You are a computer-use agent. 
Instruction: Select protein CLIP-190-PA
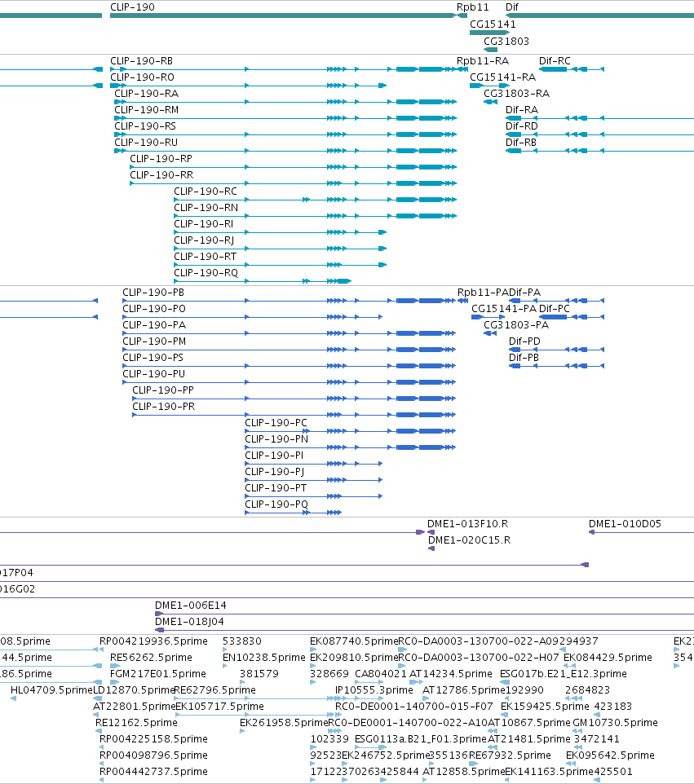point(154,325)
